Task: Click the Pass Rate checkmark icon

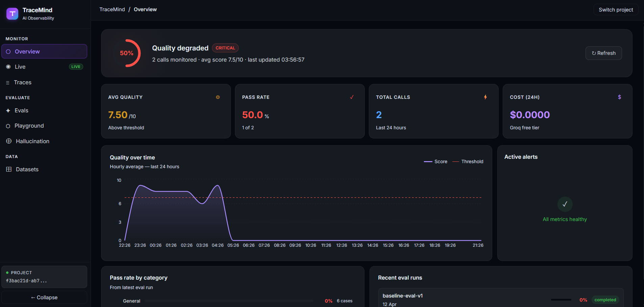Action: [352, 97]
